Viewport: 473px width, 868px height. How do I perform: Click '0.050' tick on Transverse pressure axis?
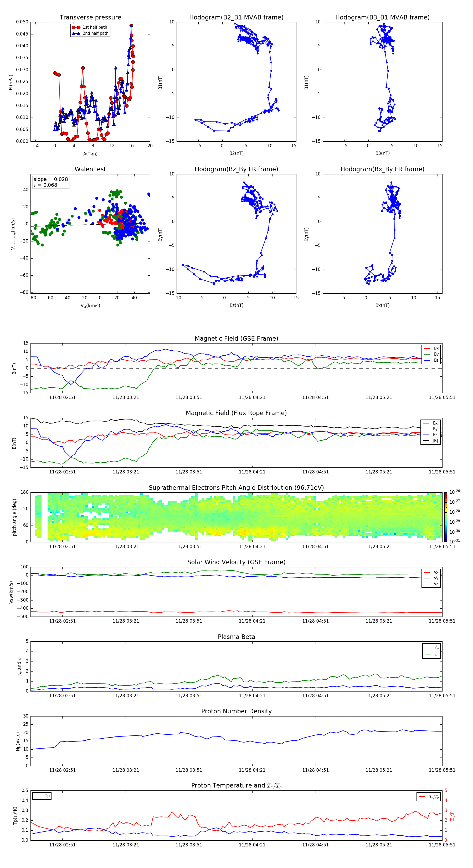[x=22, y=22]
